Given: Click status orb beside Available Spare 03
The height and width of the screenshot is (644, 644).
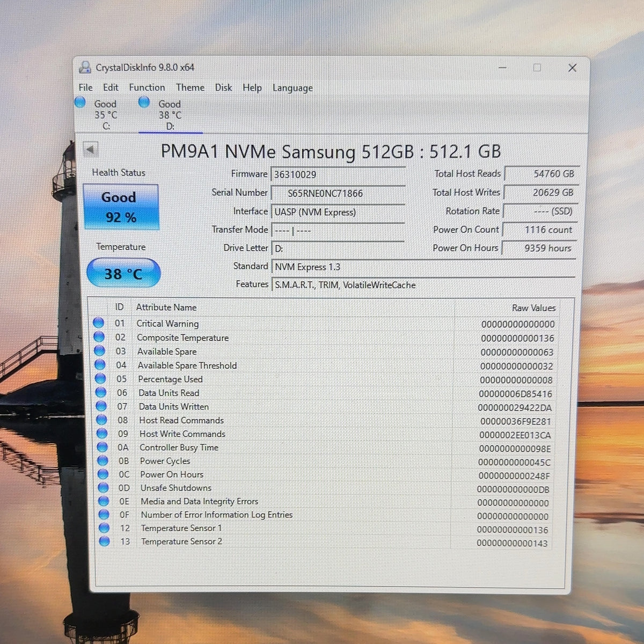Looking at the screenshot, I should [x=99, y=350].
